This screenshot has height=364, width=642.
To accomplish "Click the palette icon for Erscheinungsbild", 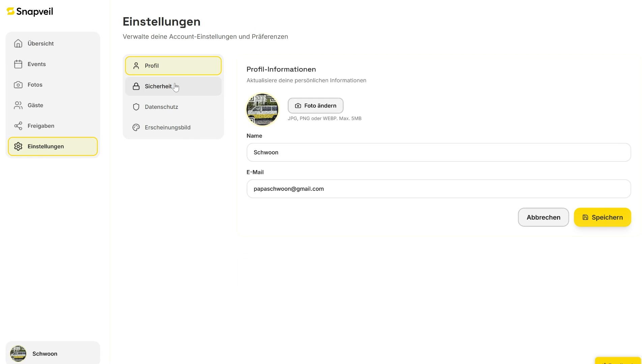I will tap(136, 127).
